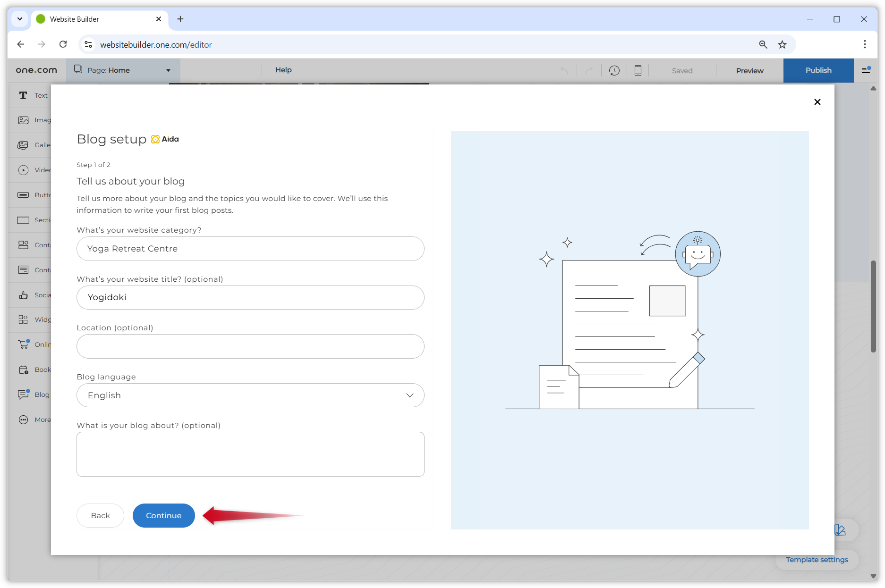Image resolution: width=885 pixels, height=588 pixels.
Task: Open the browser tab search chevron
Action: pos(19,19)
